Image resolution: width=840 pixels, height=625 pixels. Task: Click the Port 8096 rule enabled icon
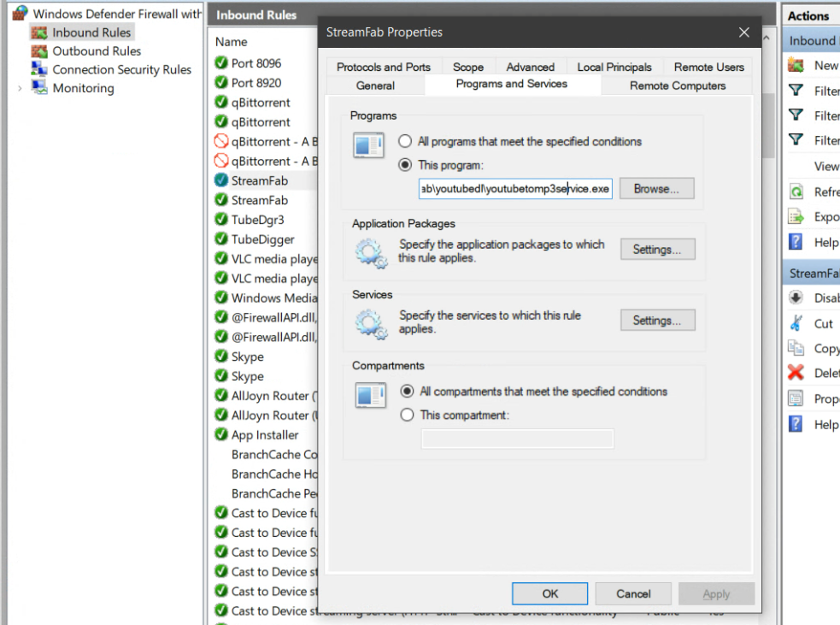point(221,62)
